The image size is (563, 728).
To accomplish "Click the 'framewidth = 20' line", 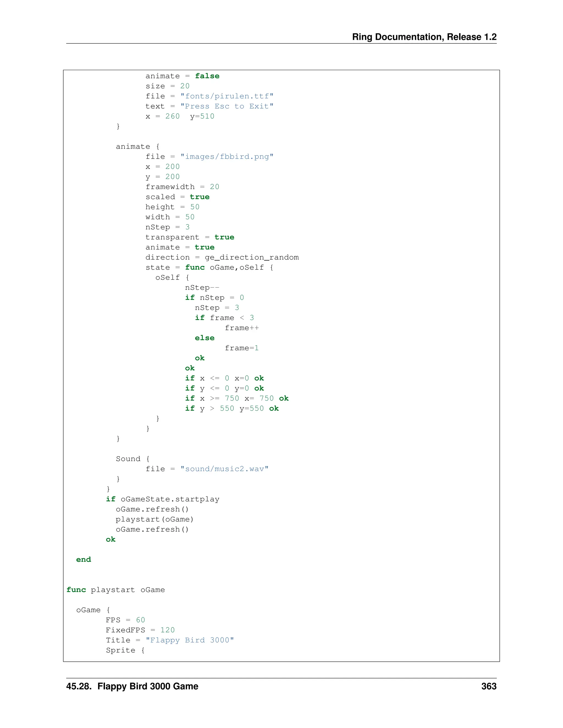I will coord(182,187).
